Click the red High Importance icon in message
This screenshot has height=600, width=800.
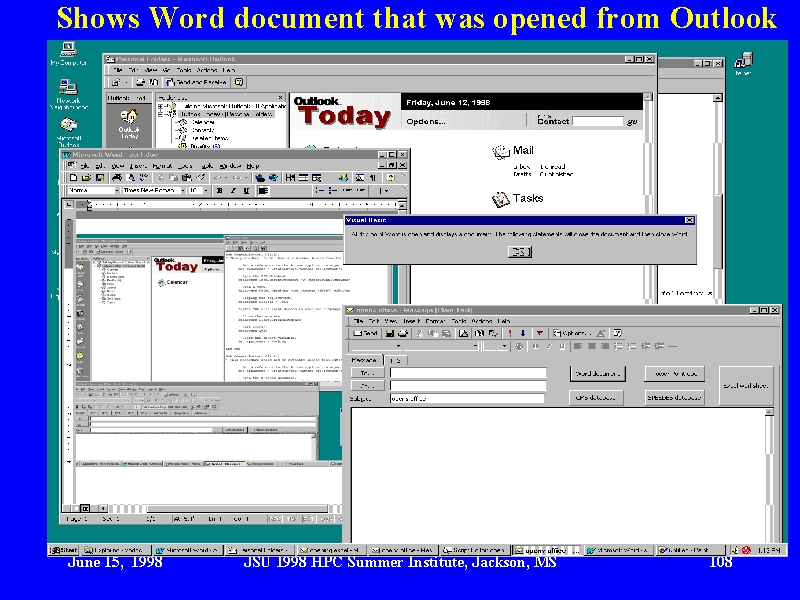click(509, 333)
